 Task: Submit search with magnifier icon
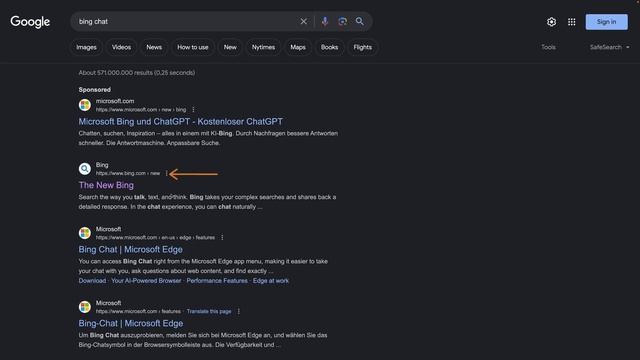click(x=360, y=21)
